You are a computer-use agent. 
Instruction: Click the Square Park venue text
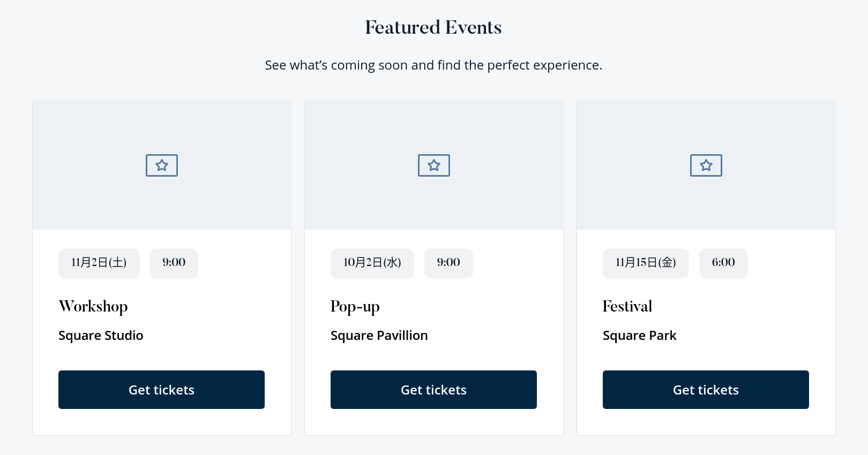[x=640, y=336]
